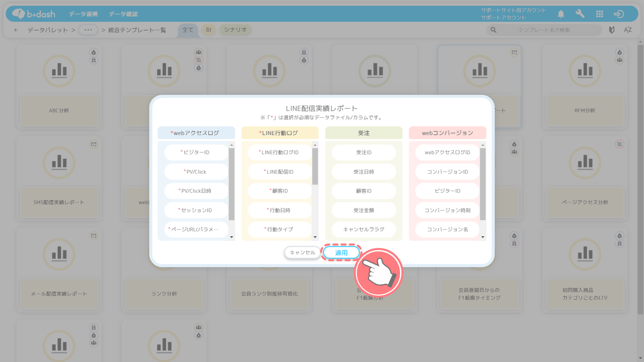Select the 受注ID column
This screenshot has width=644, height=362.
click(364, 152)
